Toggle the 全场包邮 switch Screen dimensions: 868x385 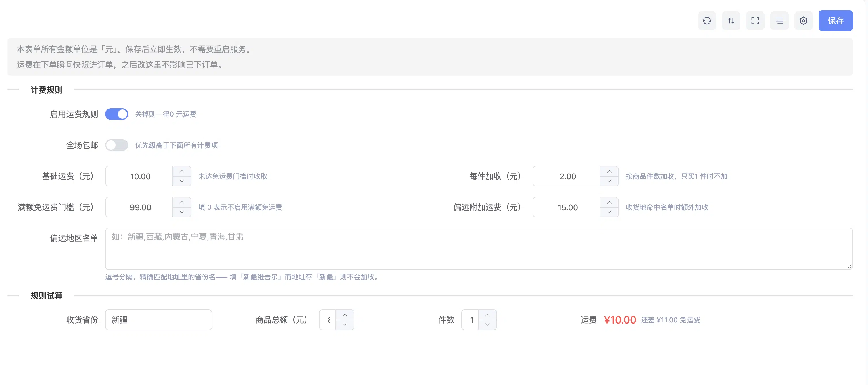click(116, 145)
